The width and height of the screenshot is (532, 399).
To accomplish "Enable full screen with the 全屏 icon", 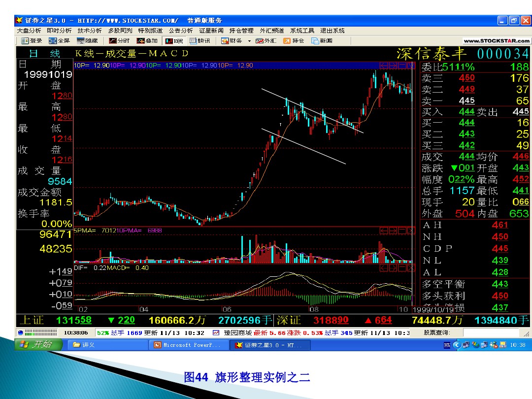I will point(60,40).
